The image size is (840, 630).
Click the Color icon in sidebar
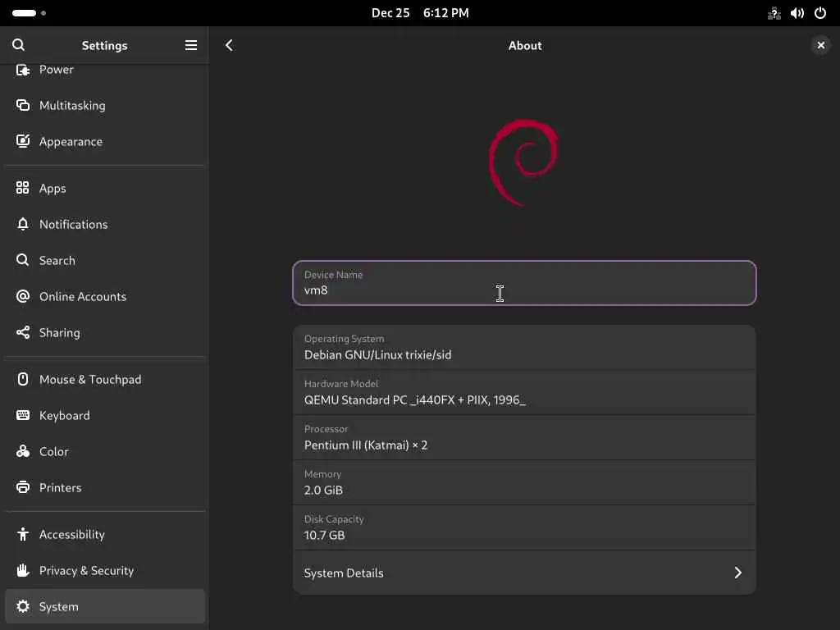coord(22,452)
